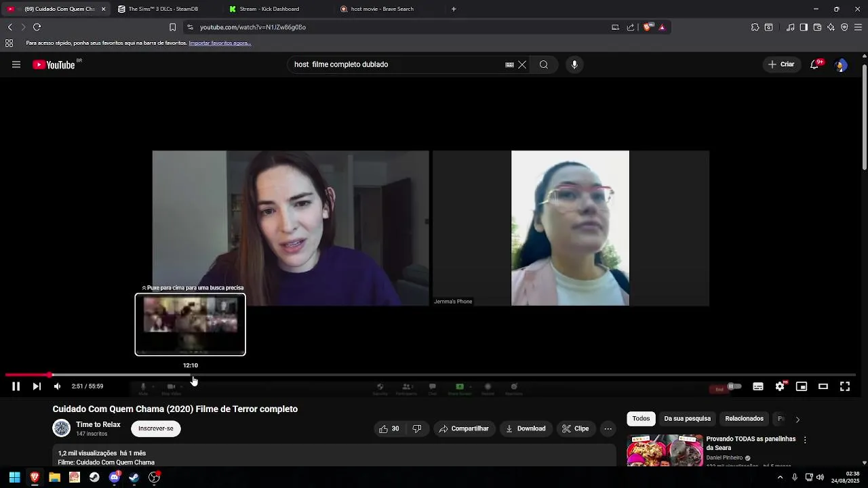
Task: Open Time to Relax channel avatar
Action: pos(62,428)
